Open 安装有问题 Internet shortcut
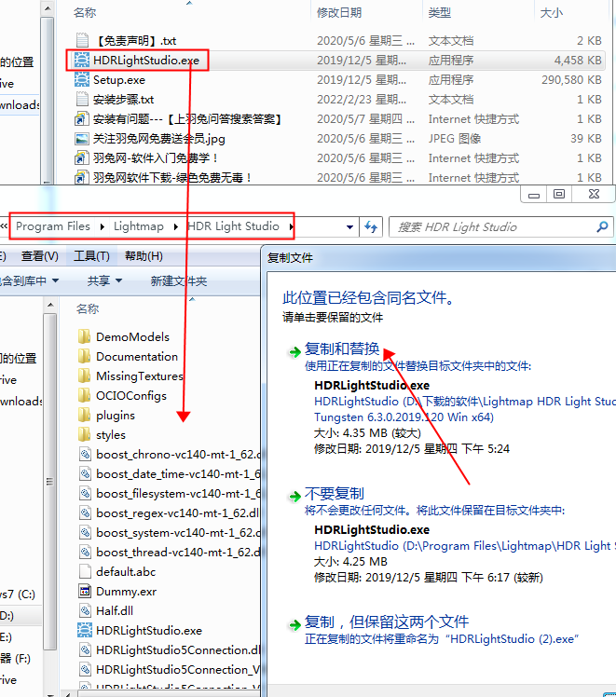This screenshot has height=697, width=616. [x=186, y=118]
